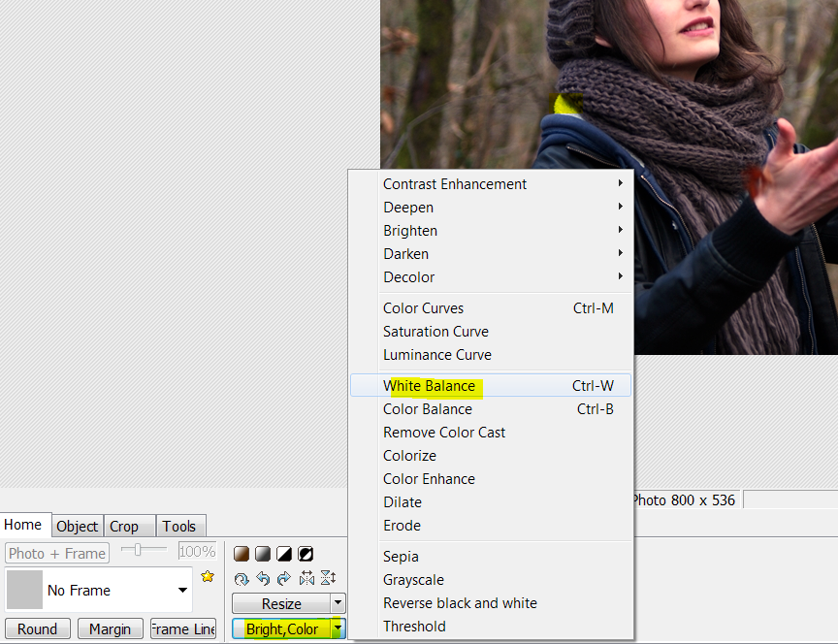Choose Grayscale in the menu
Viewport: 838px width, 644px height.
(491, 580)
